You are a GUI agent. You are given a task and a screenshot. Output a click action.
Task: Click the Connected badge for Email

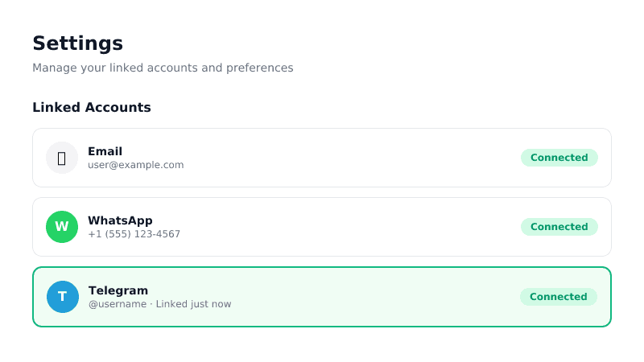click(559, 158)
